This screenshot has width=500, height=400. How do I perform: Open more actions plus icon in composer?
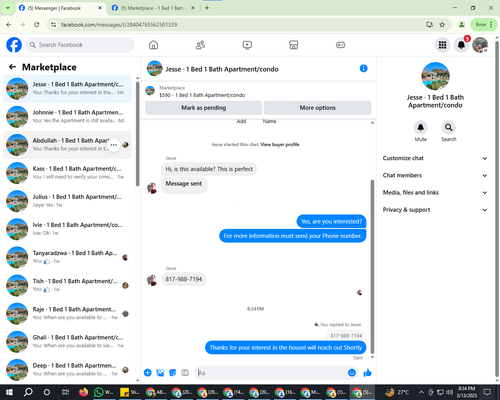[x=148, y=373]
